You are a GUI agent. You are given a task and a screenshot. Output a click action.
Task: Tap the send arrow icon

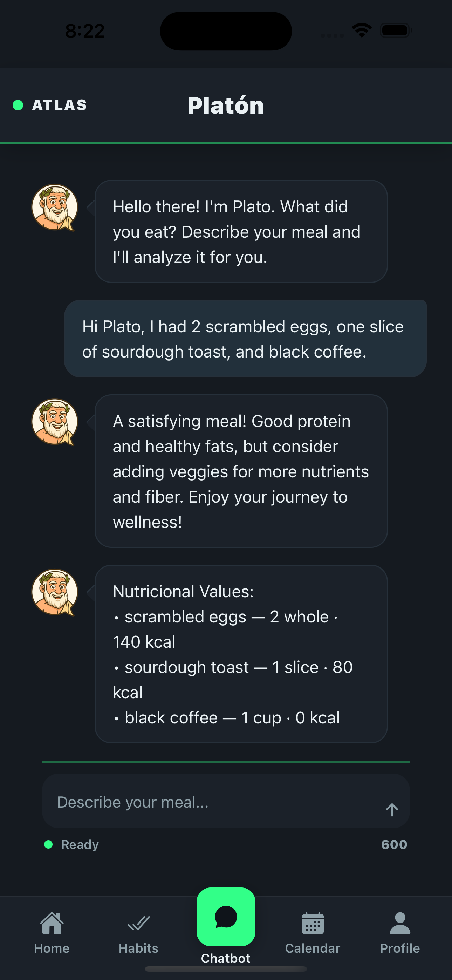(392, 810)
